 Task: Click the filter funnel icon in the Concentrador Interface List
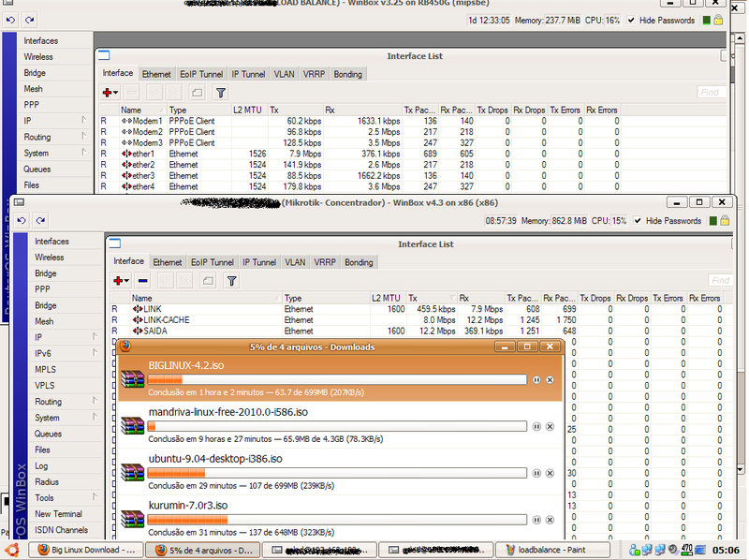click(231, 281)
